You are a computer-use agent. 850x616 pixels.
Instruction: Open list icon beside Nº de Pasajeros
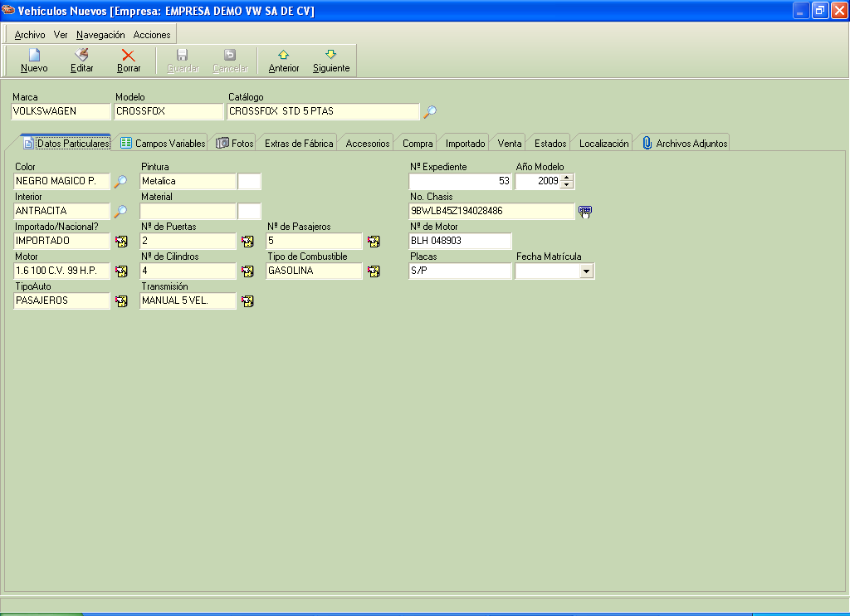pyautogui.click(x=374, y=242)
